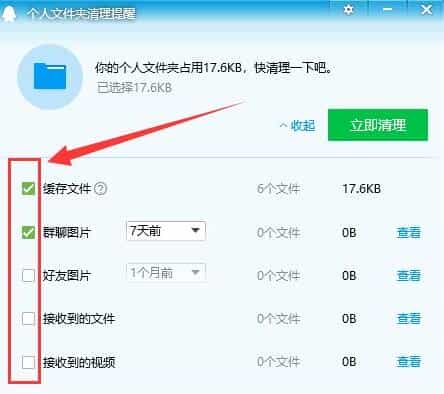Click the blue folder icon
Viewport: 444px width, 394px height.
[50, 76]
